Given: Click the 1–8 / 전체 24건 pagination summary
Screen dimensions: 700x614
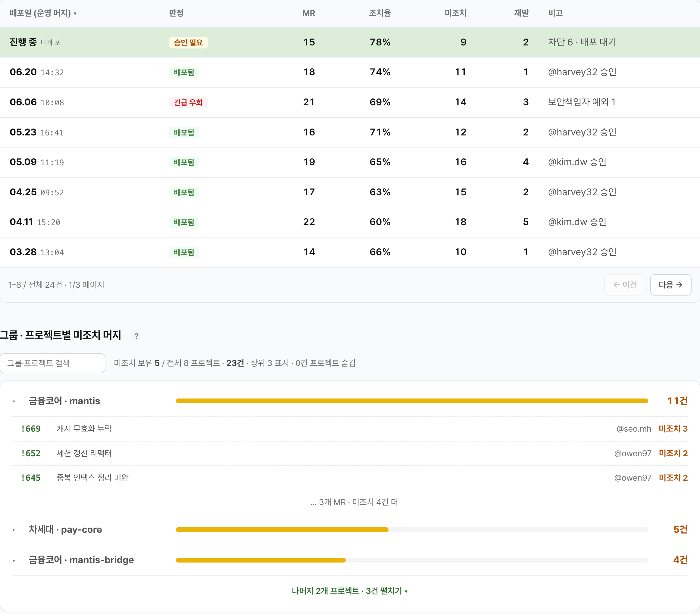Looking at the screenshot, I should 57,285.
